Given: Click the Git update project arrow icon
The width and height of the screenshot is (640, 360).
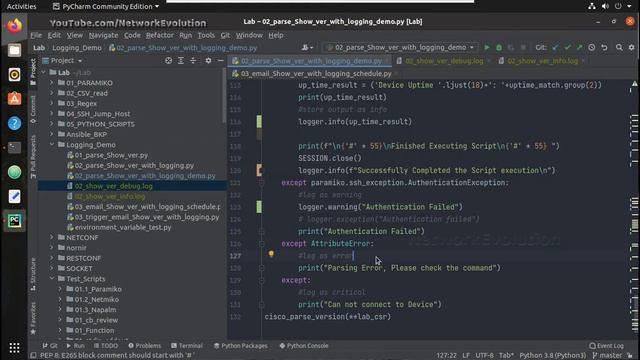Looking at the screenshot, I should [x=555, y=48].
